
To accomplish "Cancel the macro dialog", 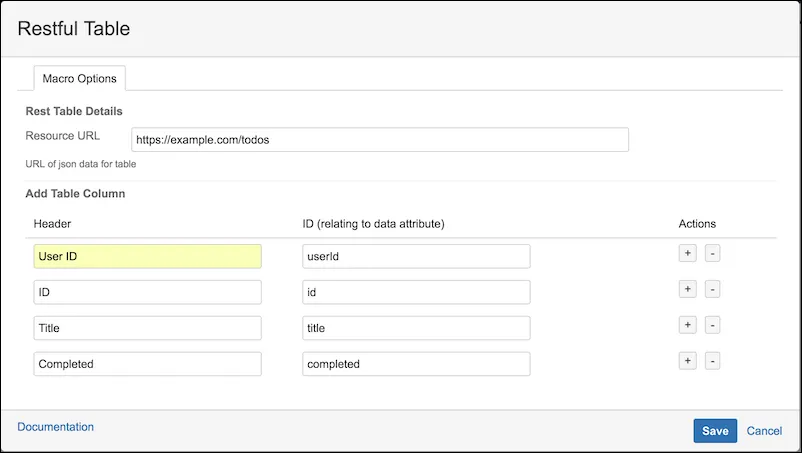I will coord(764,431).
